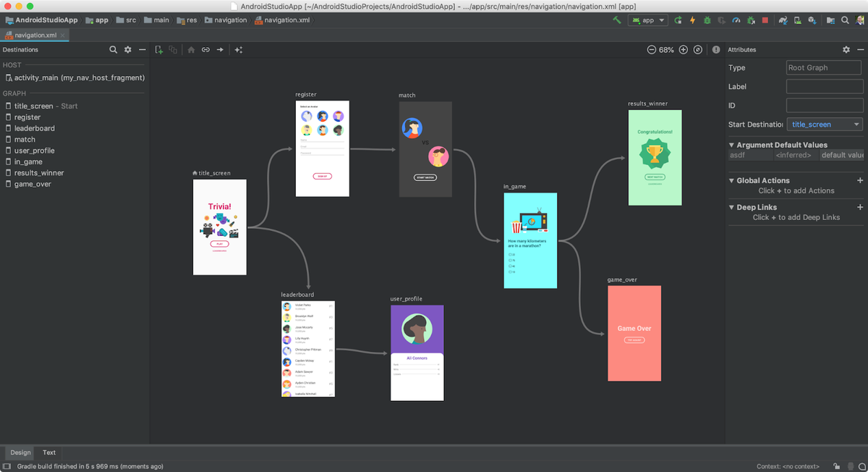Assign start destination using the home icon
868x472 pixels.
(x=191, y=49)
